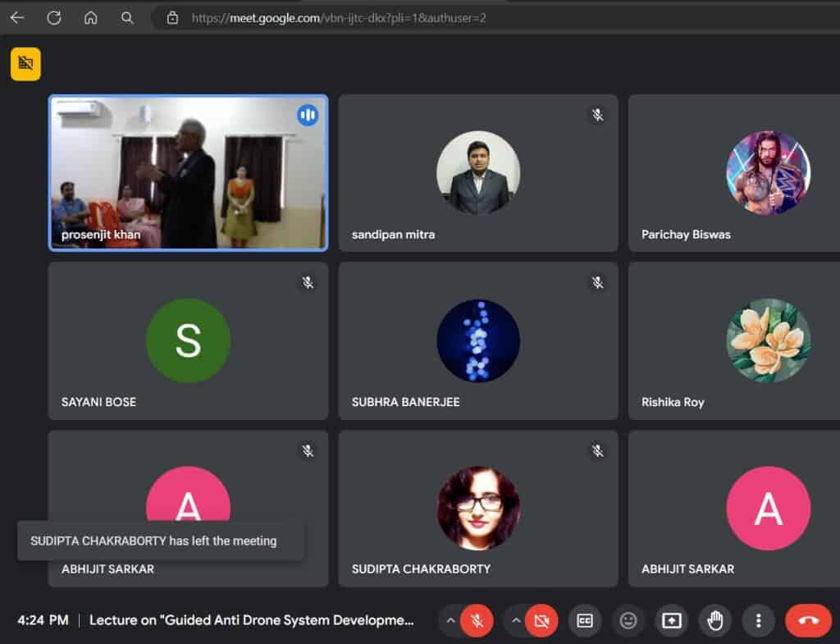Click pink A avatar on right ABHIJIT SARKAR tile
Image resolution: width=840 pixels, height=644 pixels.
768,508
